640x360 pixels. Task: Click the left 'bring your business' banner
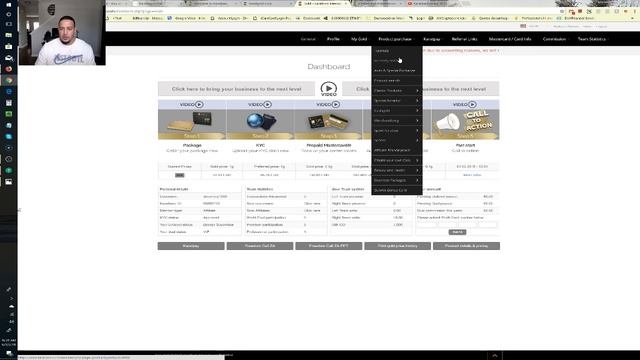click(236, 89)
